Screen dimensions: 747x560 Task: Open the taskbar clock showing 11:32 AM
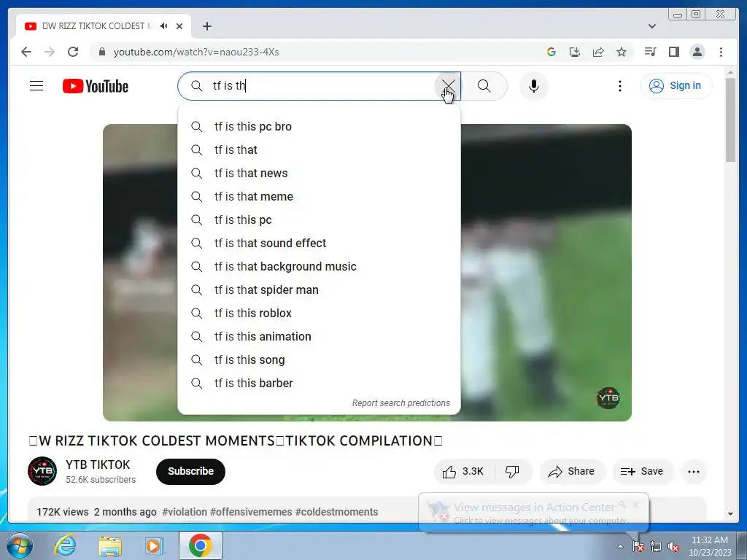710,546
